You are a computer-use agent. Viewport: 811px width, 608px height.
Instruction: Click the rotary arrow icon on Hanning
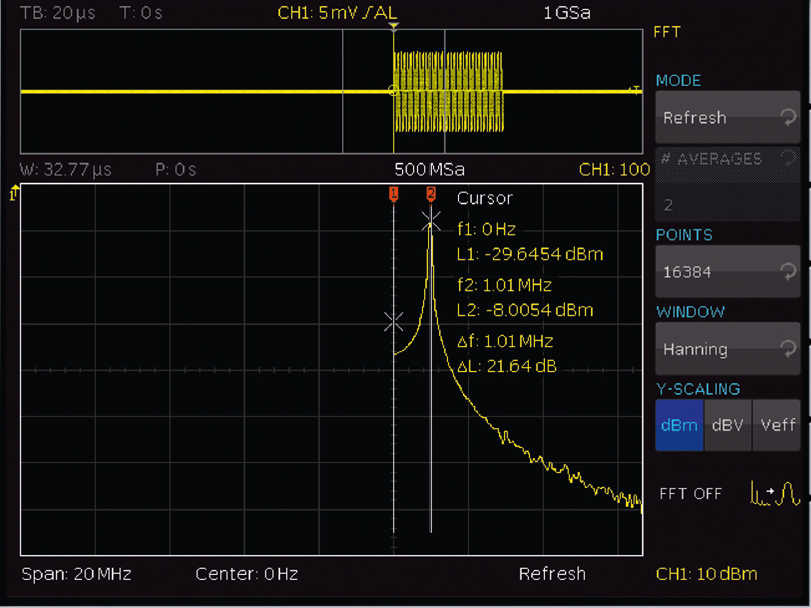click(x=789, y=349)
